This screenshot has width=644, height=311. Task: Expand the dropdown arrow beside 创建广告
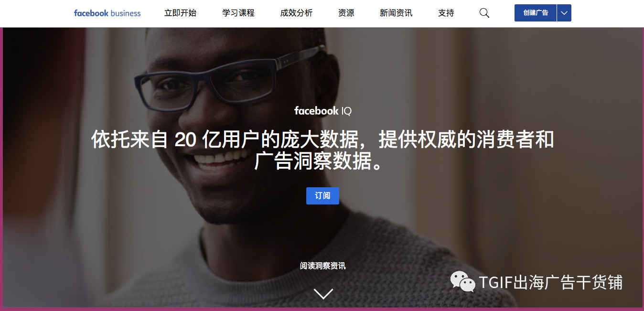coord(564,13)
